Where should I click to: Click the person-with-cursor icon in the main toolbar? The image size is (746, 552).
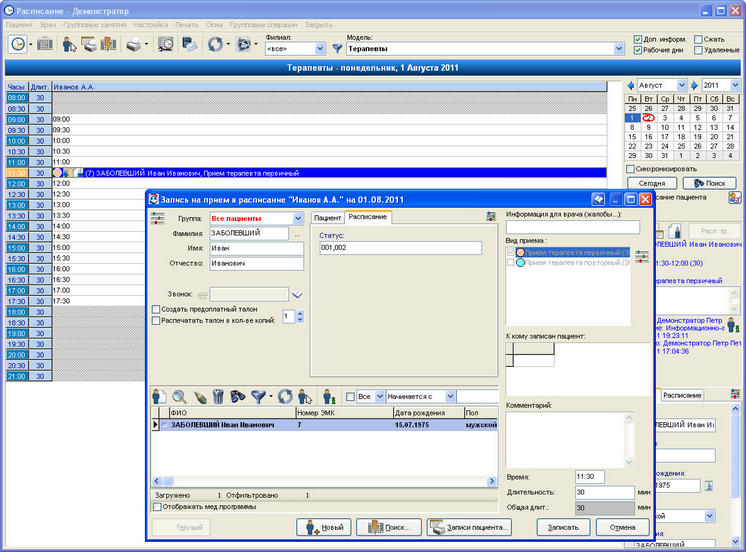69,45
